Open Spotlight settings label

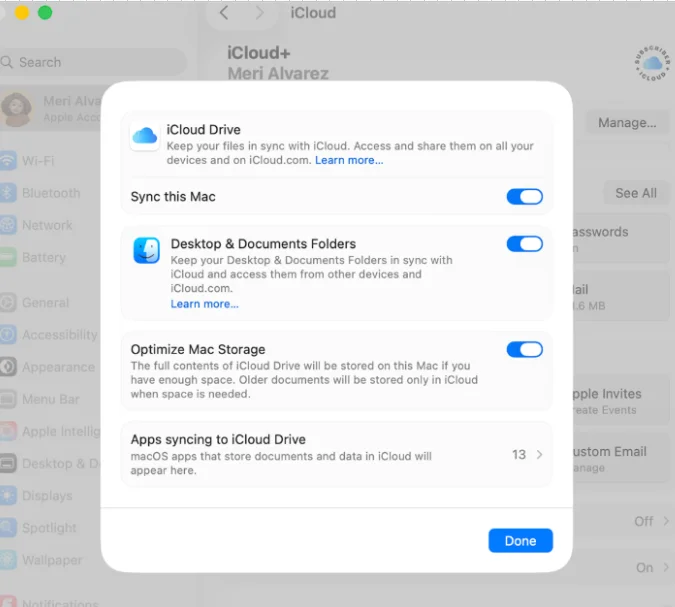[49, 528]
